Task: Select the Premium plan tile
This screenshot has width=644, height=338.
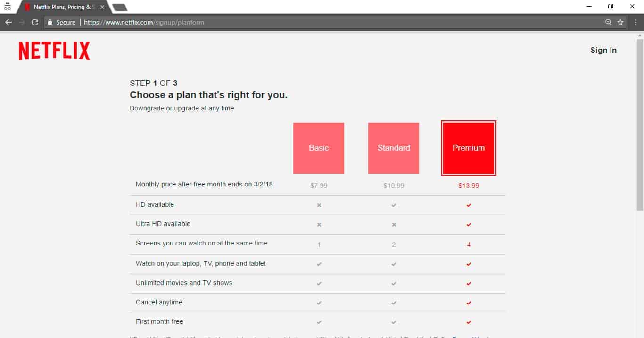Action: (x=469, y=148)
